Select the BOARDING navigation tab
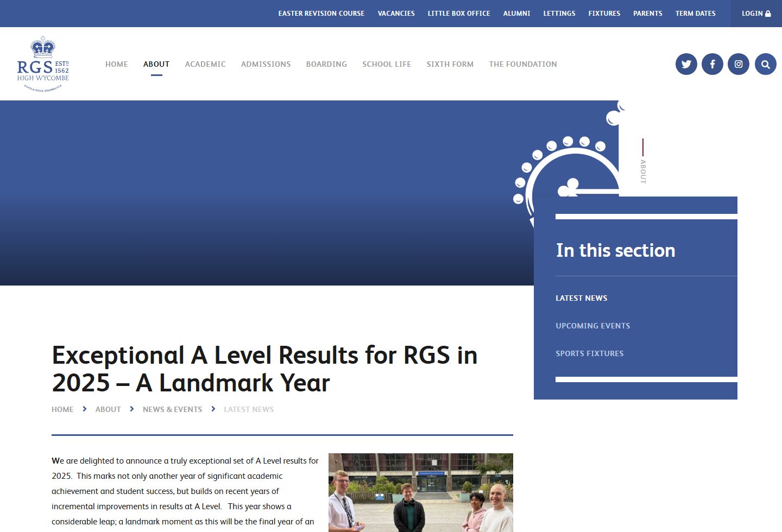 tap(326, 64)
